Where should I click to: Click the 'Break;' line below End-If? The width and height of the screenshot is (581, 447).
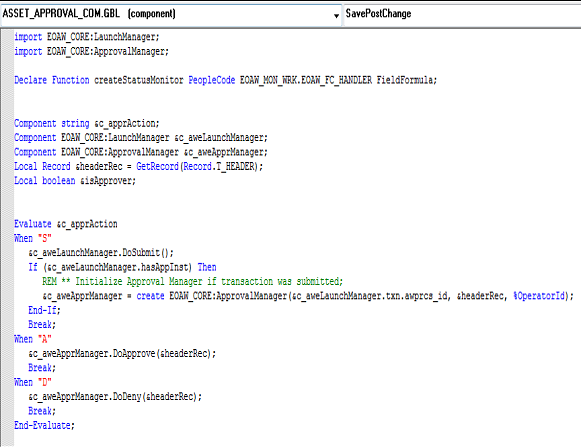(x=42, y=325)
